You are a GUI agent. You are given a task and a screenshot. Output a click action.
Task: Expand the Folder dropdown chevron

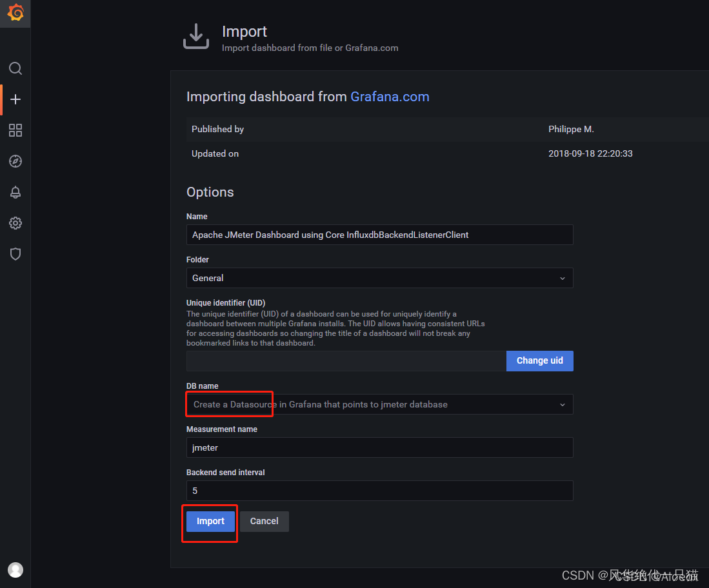563,279
